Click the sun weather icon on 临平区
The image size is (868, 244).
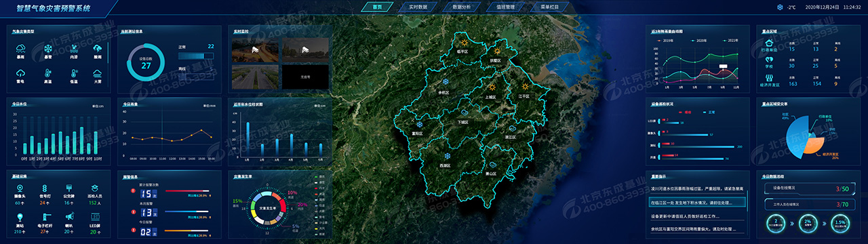pyautogui.click(x=463, y=43)
